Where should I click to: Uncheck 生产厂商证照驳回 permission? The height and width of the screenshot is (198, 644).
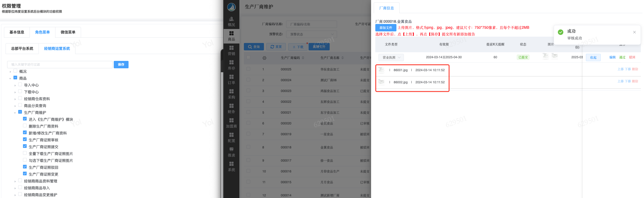tap(25, 167)
